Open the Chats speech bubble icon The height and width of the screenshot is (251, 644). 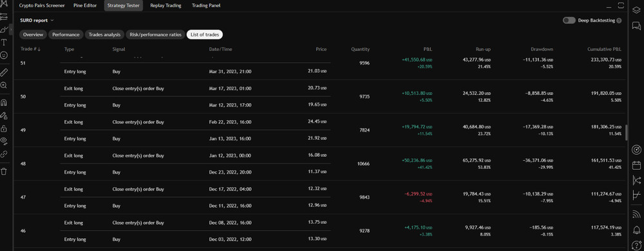636,26
